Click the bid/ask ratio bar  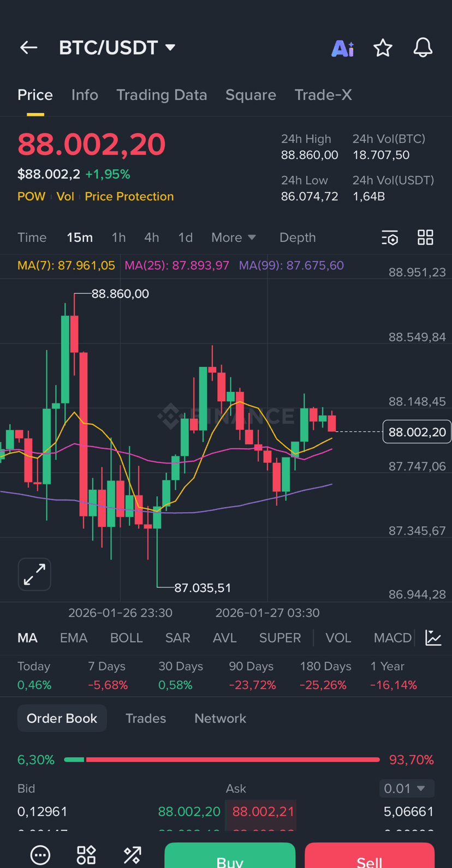point(222,759)
